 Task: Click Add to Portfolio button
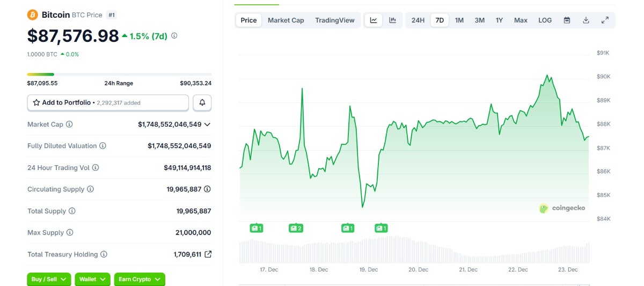coord(108,102)
